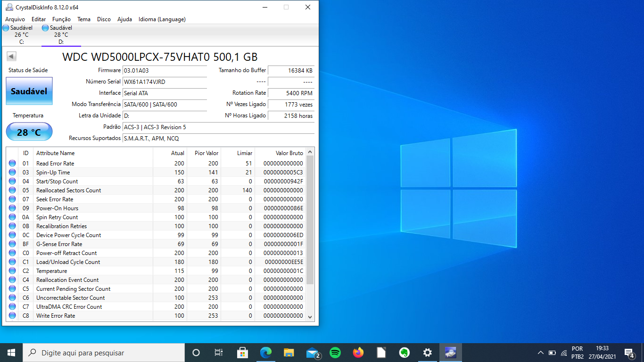Open the Ajuda menu
The height and width of the screenshot is (362, 644).
click(x=124, y=19)
